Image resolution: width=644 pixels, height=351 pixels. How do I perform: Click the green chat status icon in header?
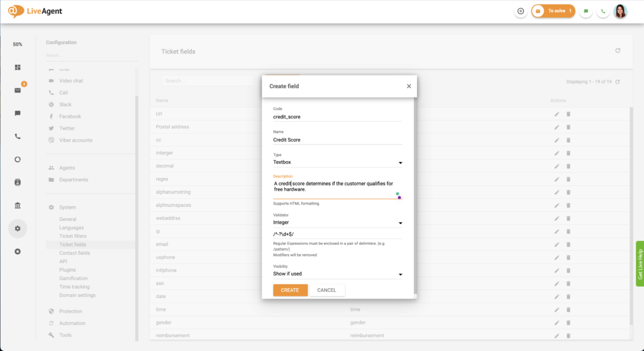coord(586,11)
